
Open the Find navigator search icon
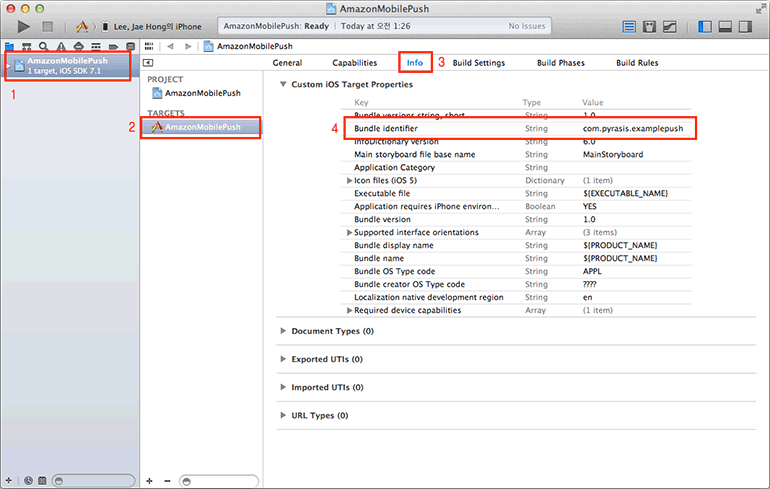tap(43, 46)
